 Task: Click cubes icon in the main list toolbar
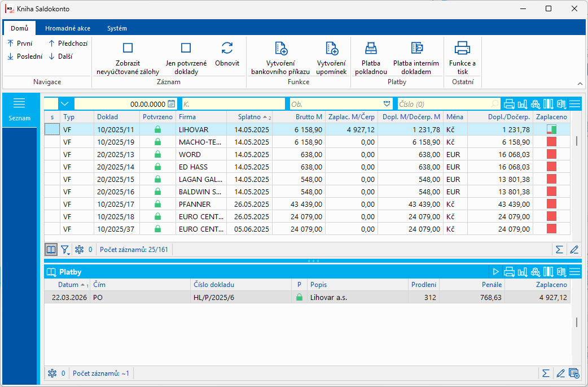click(x=535, y=104)
